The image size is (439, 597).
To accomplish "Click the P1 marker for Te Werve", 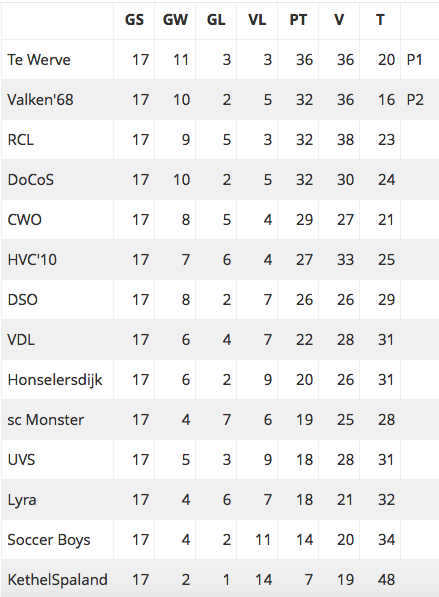I will click(x=415, y=60).
